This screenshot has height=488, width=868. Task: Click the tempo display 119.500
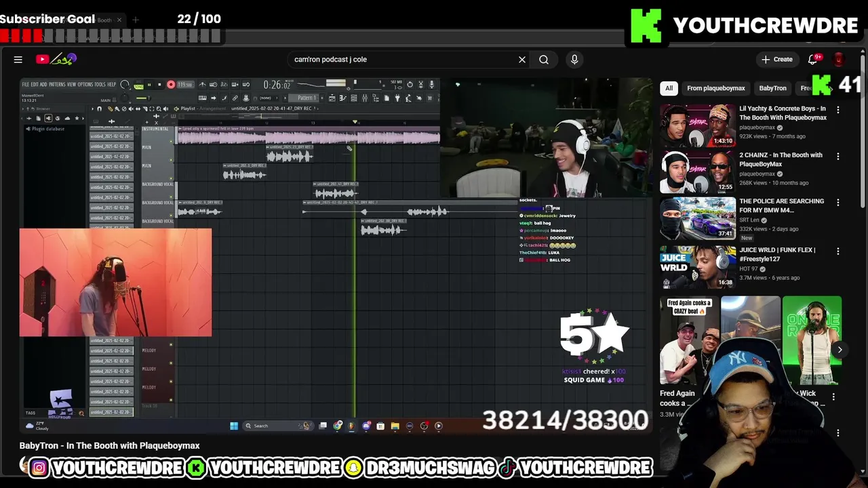[x=186, y=85]
